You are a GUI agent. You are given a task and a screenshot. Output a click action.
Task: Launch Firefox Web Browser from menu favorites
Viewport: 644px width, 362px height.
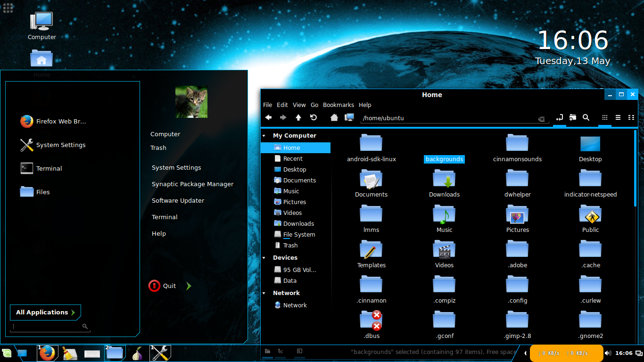point(53,122)
